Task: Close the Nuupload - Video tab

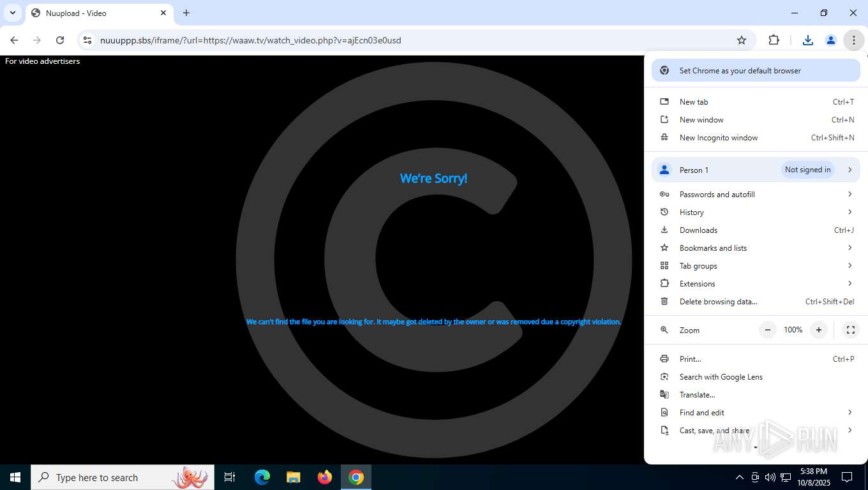Action: point(163,13)
